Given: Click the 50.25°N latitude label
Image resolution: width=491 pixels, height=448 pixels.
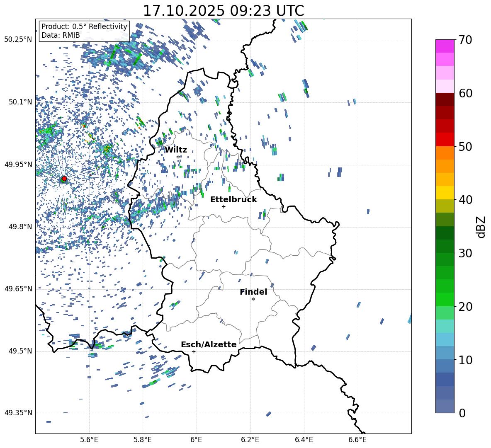Looking at the screenshot, I should (18, 39).
